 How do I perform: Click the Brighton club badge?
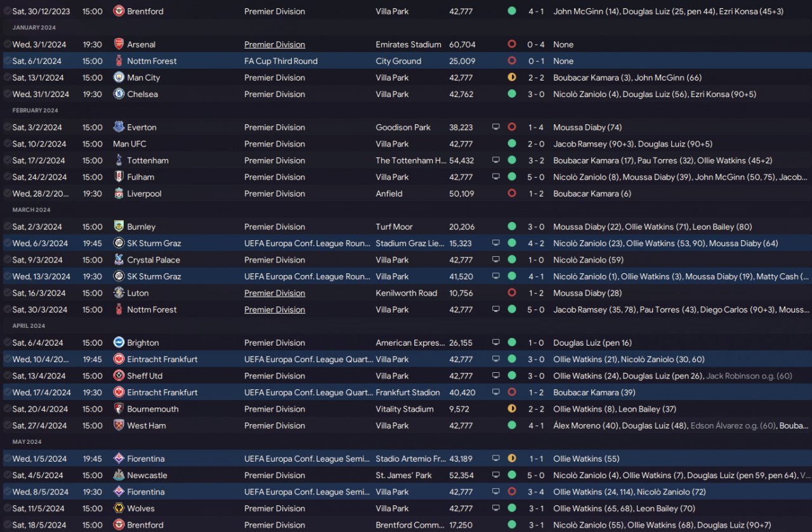[119, 342]
